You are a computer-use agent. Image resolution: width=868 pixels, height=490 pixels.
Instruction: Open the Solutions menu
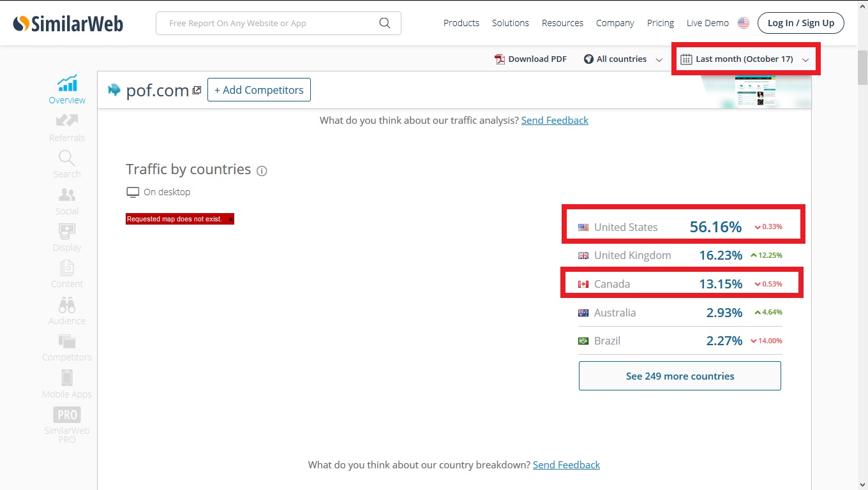(x=511, y=23)
